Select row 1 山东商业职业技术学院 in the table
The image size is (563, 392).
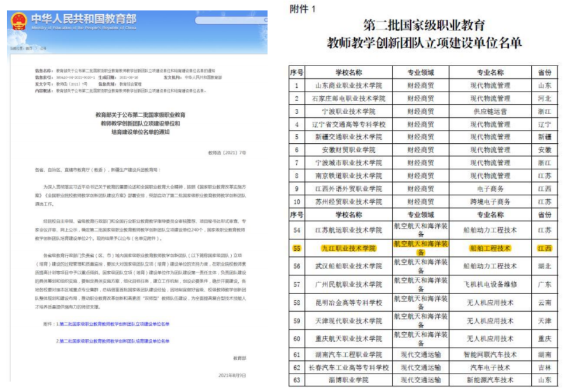click(x=349, y=86)
